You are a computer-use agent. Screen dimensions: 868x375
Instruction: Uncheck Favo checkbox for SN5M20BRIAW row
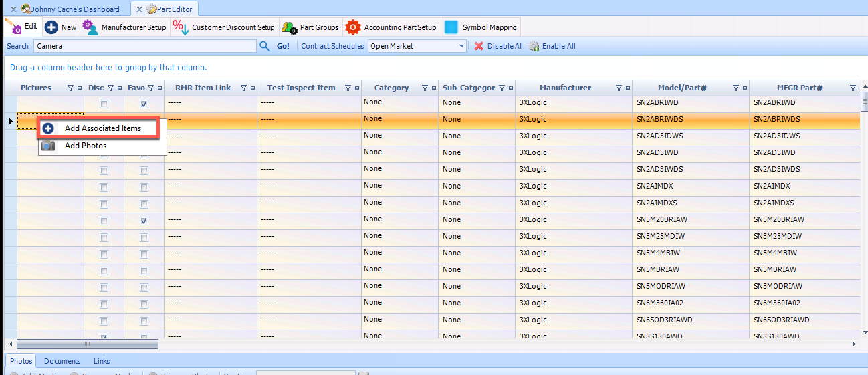click(144, 221)
